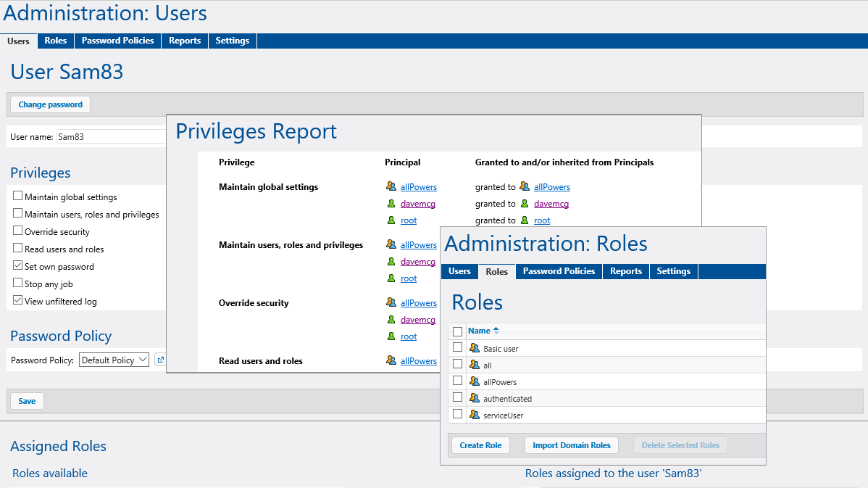
Task: Open the password policy external link icon
Action: tap(161, 360)
